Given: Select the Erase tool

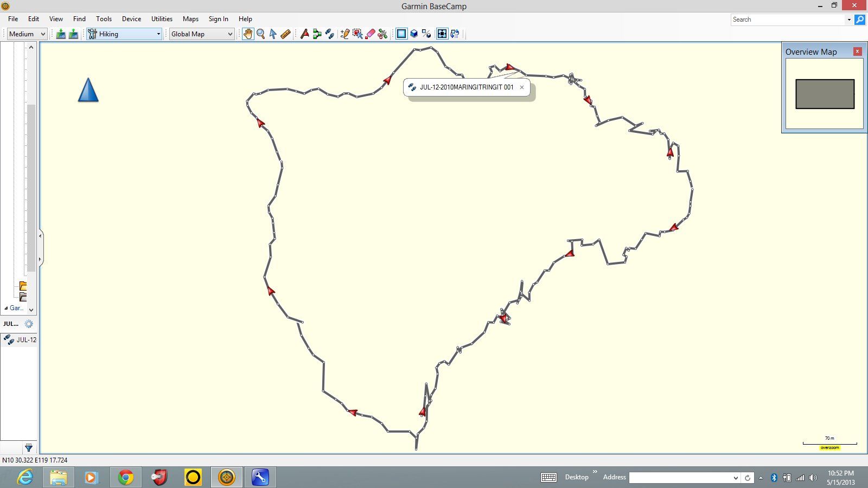Looking at the screenshot, I should coord(370,34).
